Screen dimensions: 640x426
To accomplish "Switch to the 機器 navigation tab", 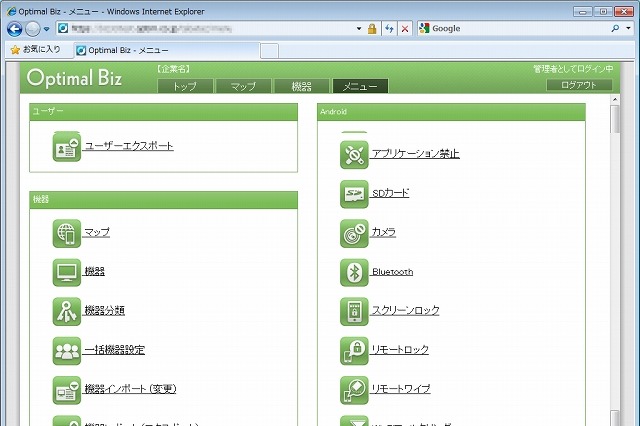I will coord(302,86).
